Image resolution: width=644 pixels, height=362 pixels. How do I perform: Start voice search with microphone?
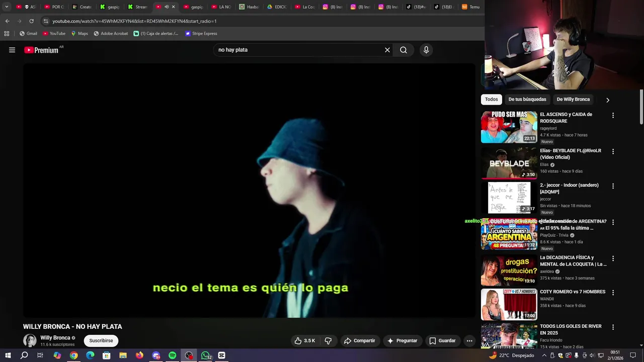coord(426,50)
